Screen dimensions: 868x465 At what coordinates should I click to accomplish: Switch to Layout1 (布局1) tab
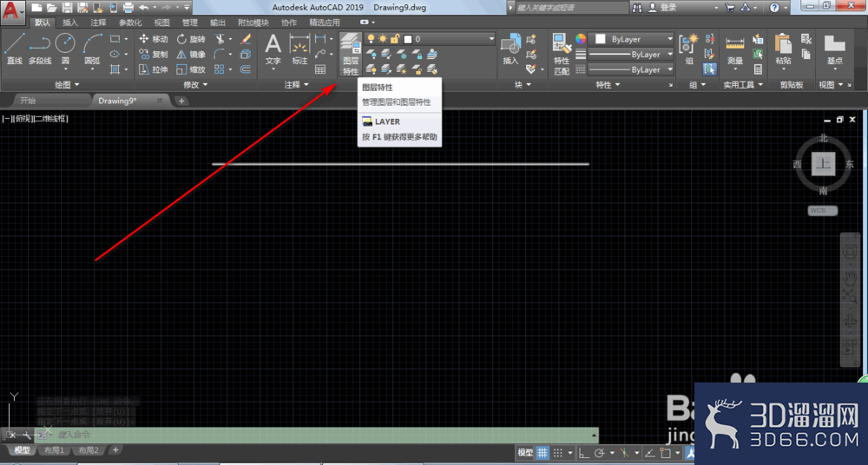click(54, 450)
